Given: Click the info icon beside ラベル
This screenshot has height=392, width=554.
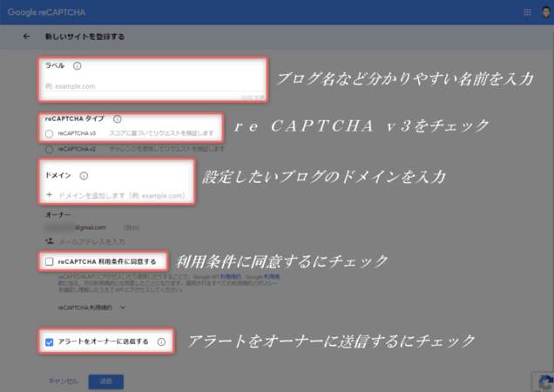Looking at the screenshot, I should [78, 65].
